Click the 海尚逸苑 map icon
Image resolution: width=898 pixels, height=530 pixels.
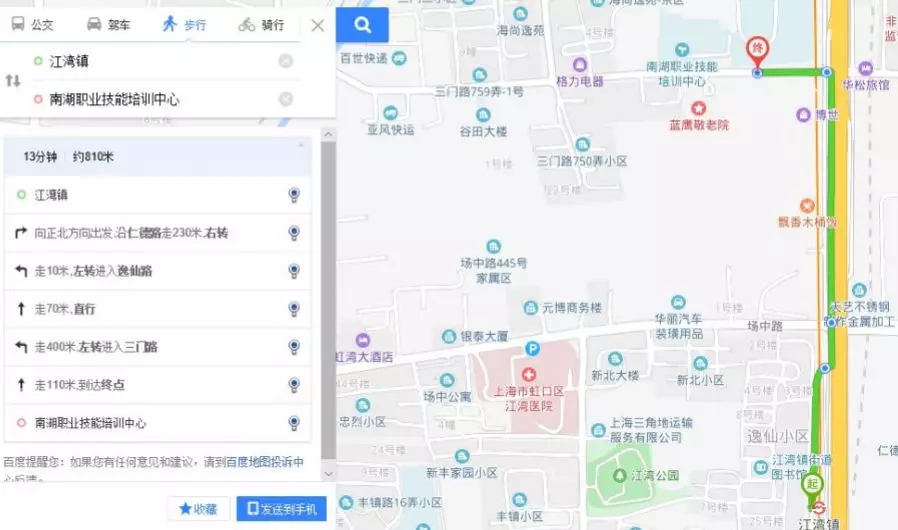[x=520, y=13]
